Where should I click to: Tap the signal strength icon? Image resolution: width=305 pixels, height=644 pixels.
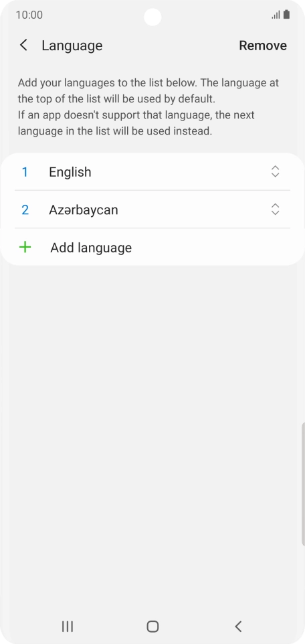coord(276,15)
